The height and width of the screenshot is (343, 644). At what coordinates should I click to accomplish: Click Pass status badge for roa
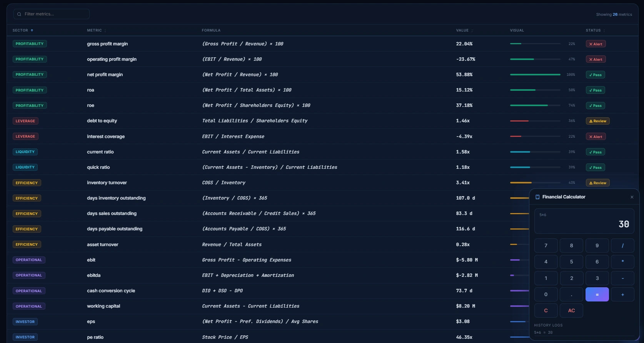(595, 90)
